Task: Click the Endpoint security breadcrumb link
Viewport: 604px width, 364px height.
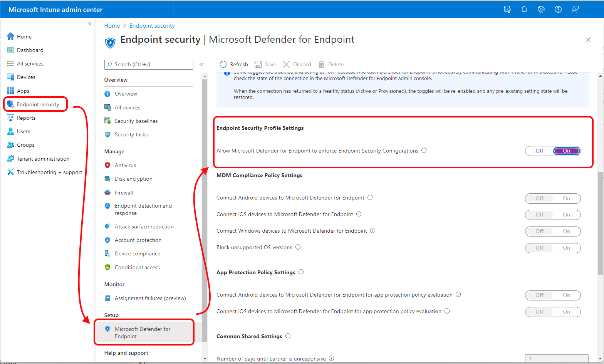Action: click(x=152, y=26)
